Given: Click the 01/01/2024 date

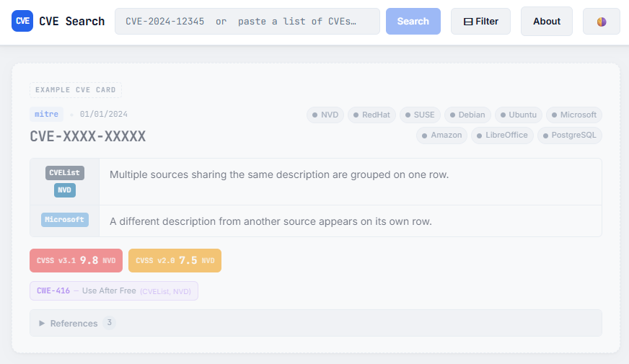Looking at the screenshot, I should pos(103,115).
